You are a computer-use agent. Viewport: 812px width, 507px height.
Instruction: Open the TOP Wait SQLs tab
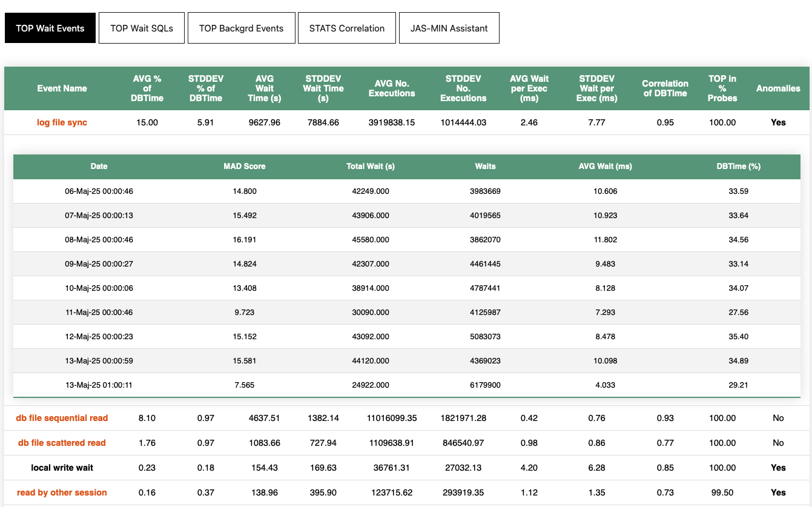[142, 28]
